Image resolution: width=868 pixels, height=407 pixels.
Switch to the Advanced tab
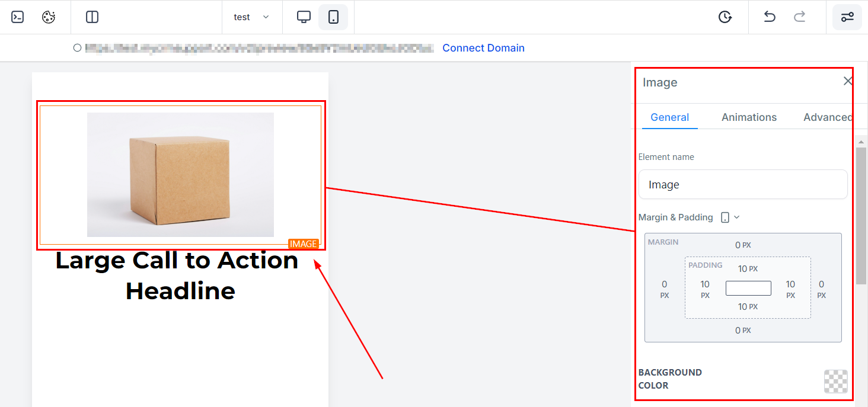(x=827, y=117)
